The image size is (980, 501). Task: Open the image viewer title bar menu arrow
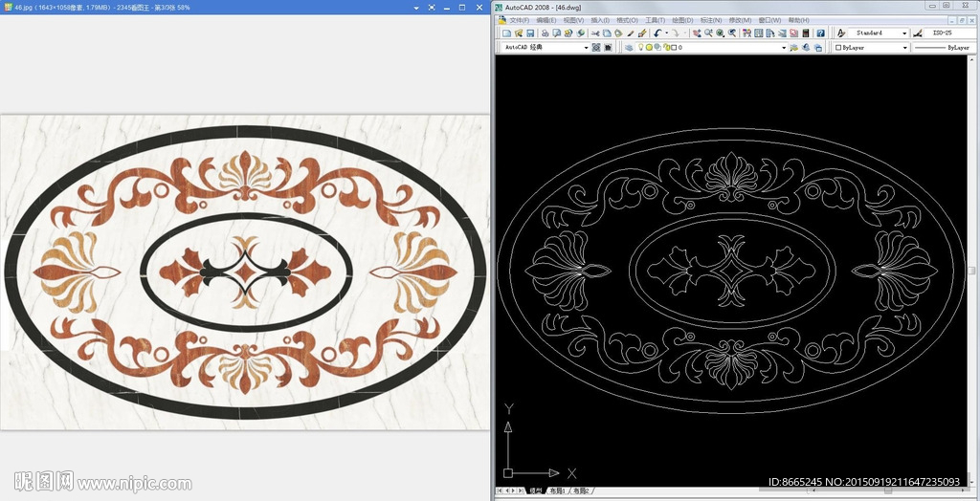[417, 7]
